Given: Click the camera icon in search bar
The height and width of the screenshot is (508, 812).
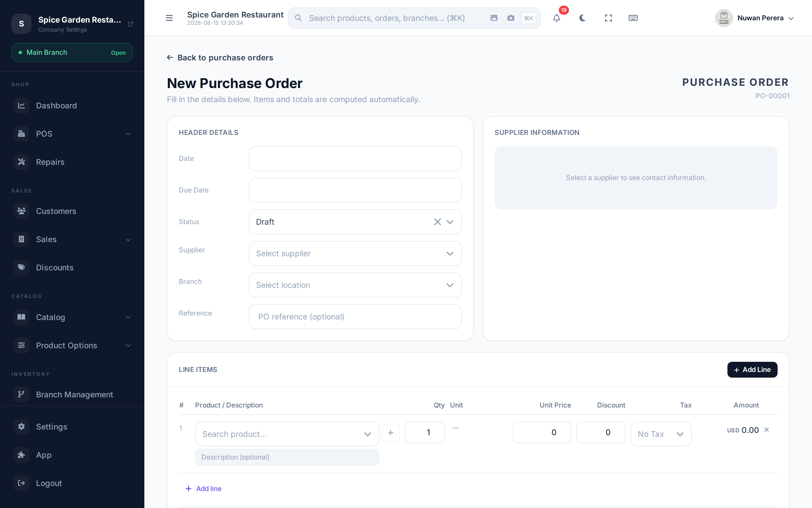Looking at the screenshot, I should click(511, 18).
